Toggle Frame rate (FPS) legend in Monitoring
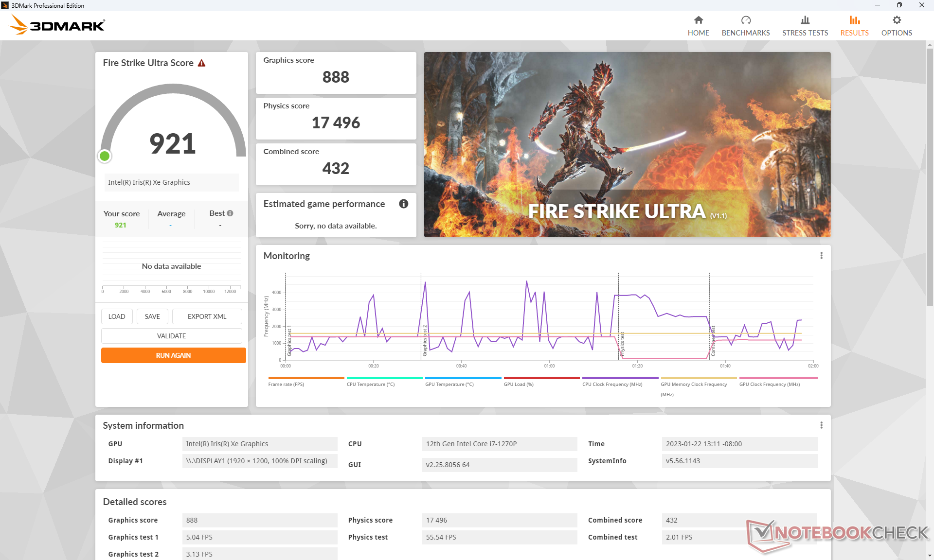The image size is (934, 560). pos(286,384)
